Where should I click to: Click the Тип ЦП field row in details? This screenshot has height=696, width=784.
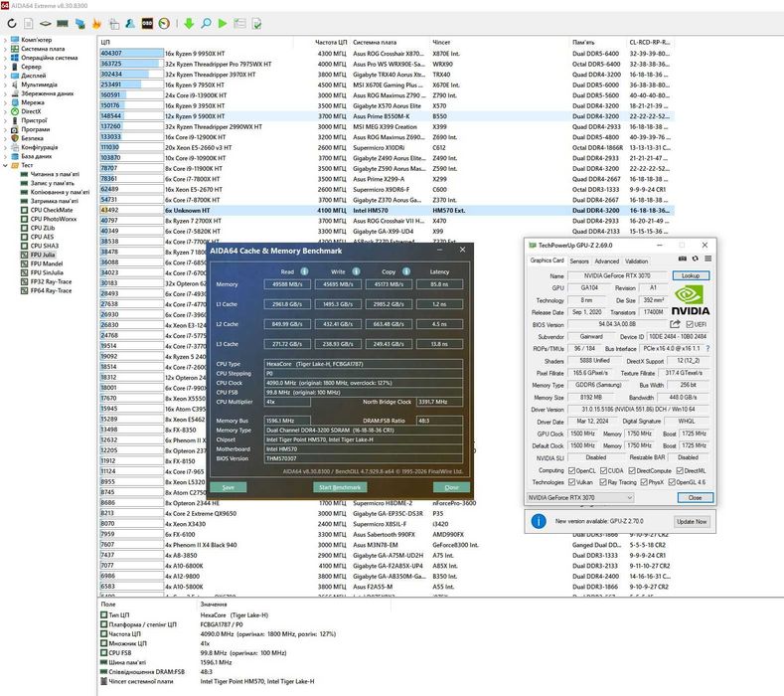[245, 614]
